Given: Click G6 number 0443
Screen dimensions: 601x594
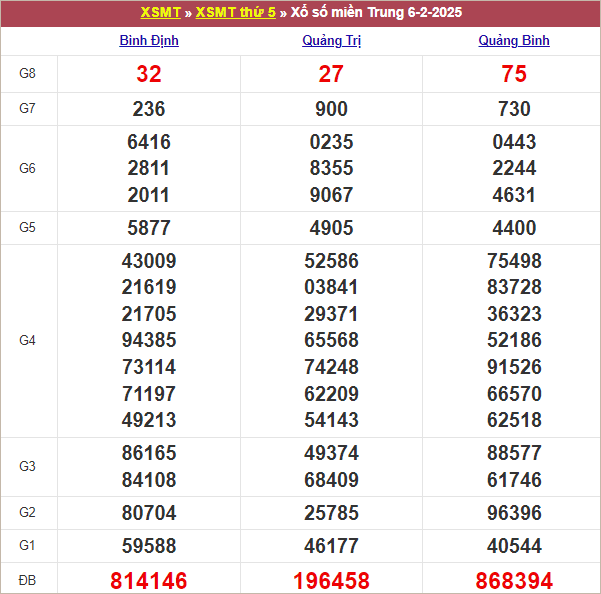Looking at the screenshot, I should click(x=514, y=142).
